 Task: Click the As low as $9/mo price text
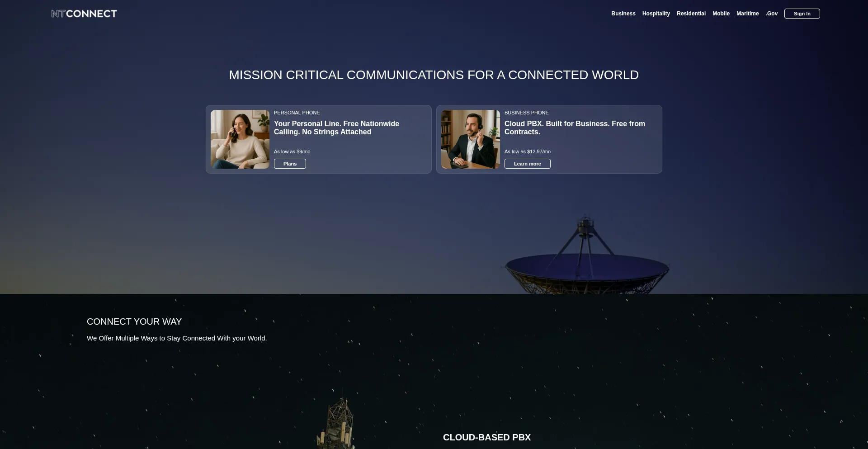pos(292,151)
